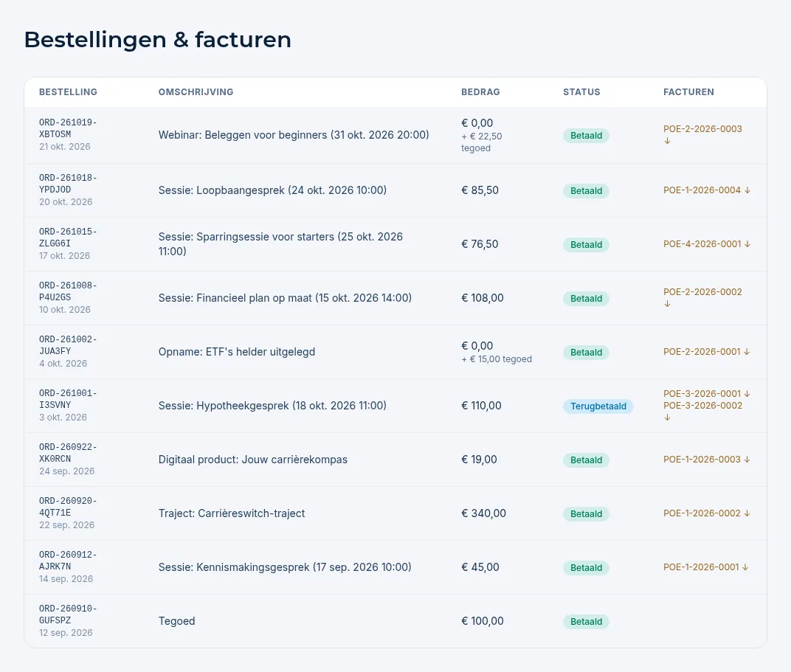Image resolution: width=791 pixels, height=672 pixels.
Task: Select order number ORD-260910-GUFSPZ
Action: tap(68, 614)
